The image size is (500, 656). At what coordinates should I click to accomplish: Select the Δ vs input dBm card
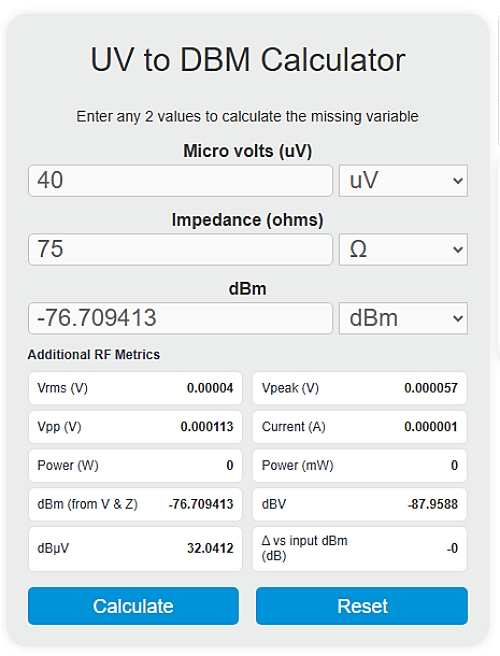(x=360, y=548)
